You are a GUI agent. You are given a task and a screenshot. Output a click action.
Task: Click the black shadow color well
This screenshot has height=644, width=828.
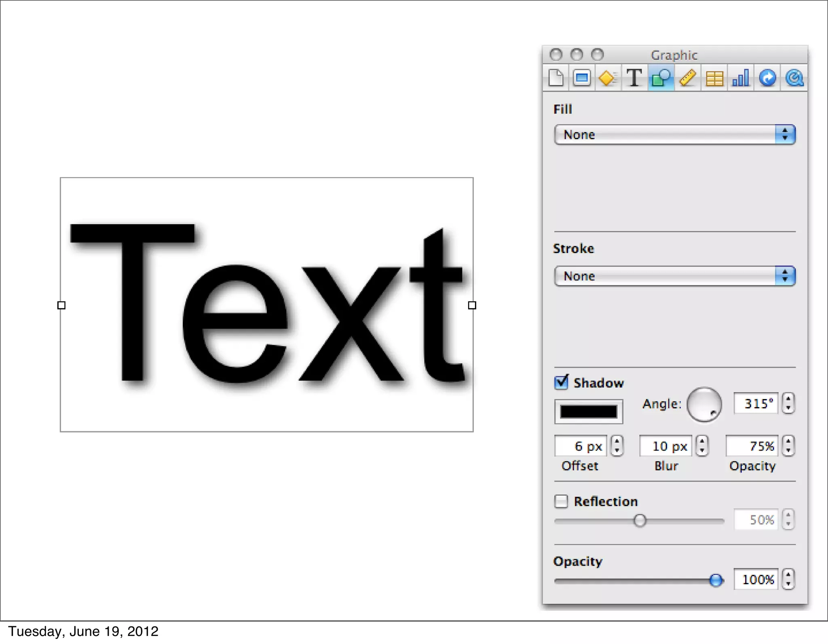pos(589,412)
